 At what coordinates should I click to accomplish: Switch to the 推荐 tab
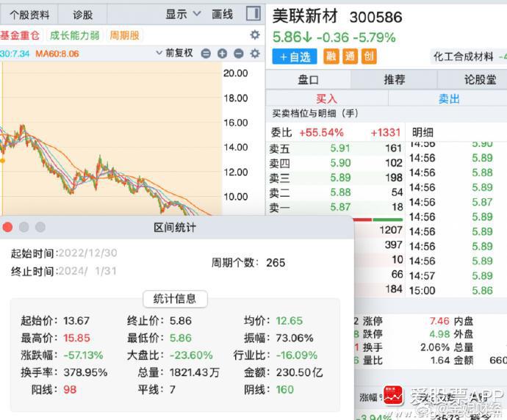click(x=394, y=79)
